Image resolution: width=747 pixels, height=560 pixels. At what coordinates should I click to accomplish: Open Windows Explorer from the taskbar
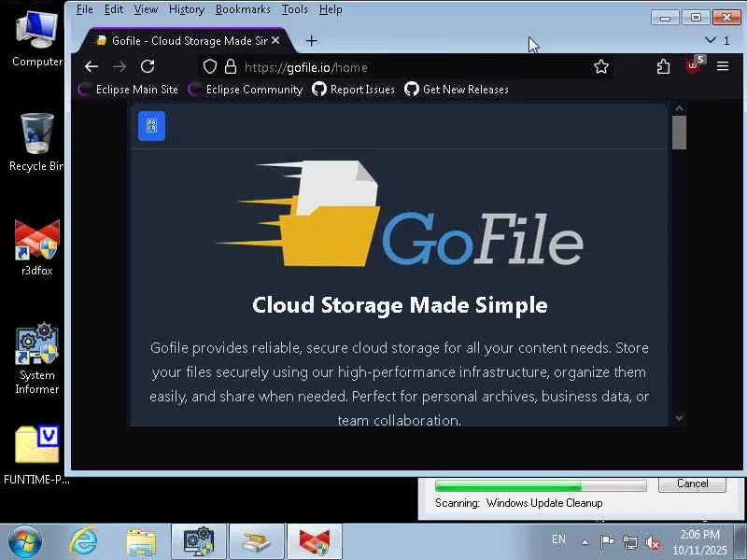click(141, 542)
